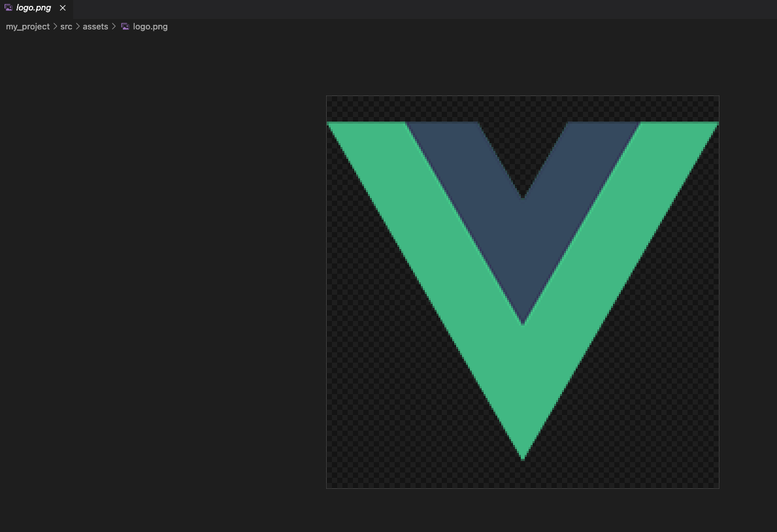Expand chevron after my_project breadcrumb

pyautogui.click(x=55, y=26)
